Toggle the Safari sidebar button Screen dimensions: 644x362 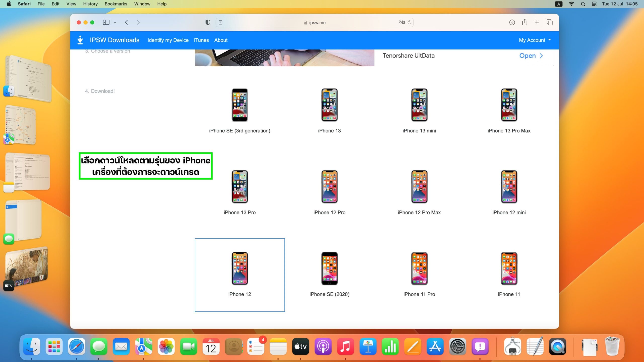pyautogui.click(x=106, y=22)
